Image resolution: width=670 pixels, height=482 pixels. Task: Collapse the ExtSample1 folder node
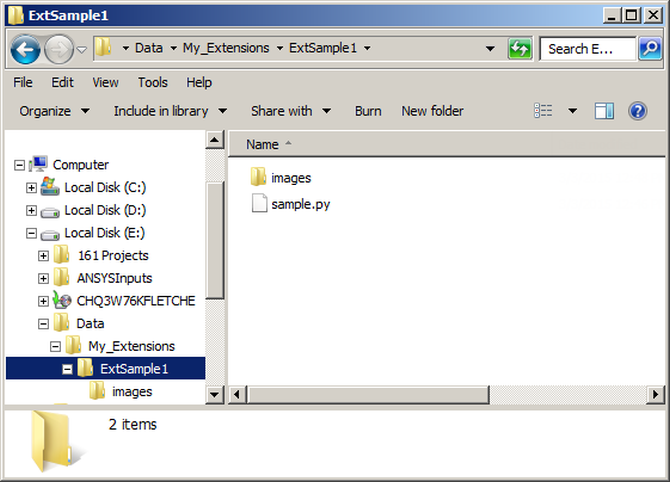click(x=67, y=369)
